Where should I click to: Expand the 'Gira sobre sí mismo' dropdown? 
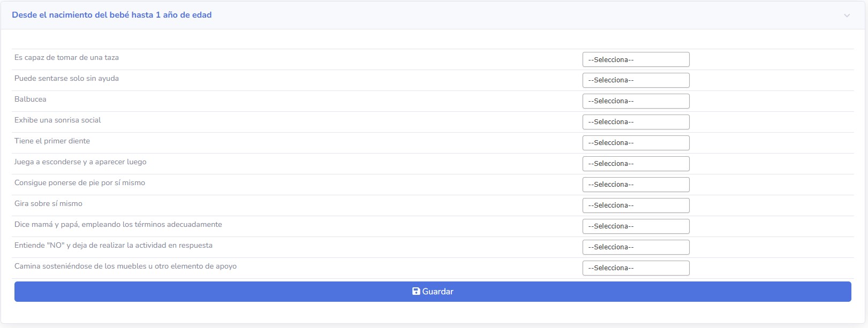(636, 205)
